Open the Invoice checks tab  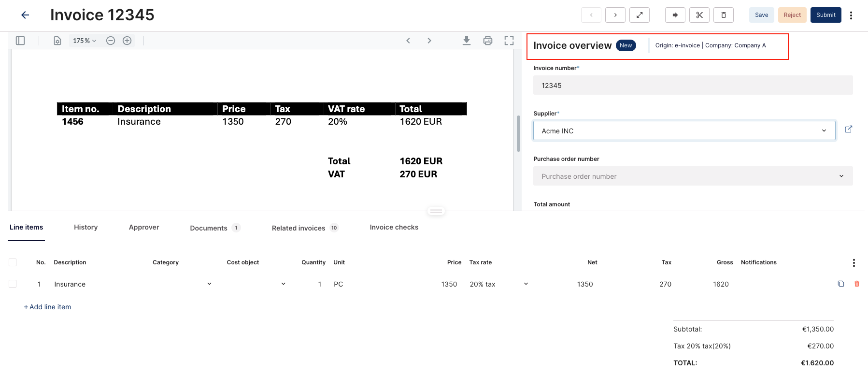point(394,227)
